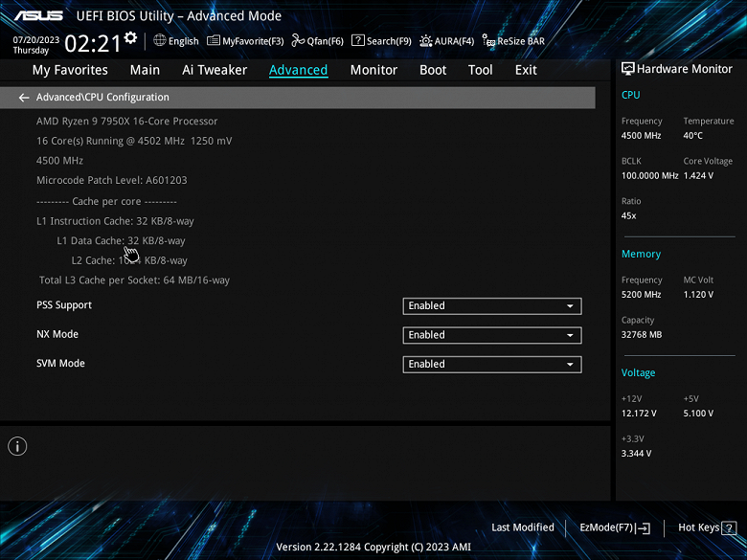The image size is (747, 560).
Task: Open the SVM Mode dropdown
Action: click(492, 365)
